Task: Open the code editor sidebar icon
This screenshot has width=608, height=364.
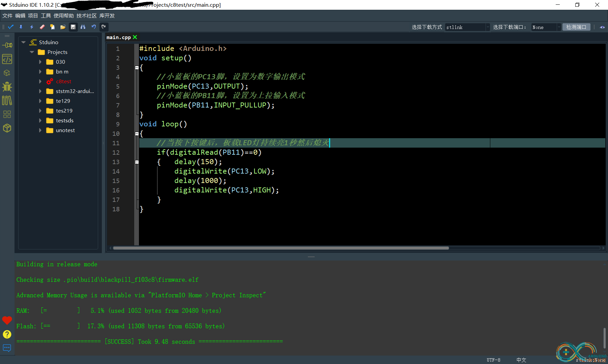Action: tap(7, 59)
